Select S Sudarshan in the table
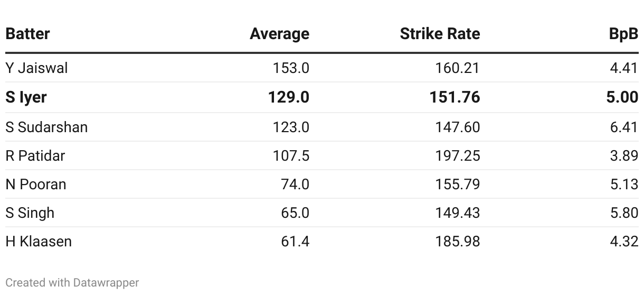The image size is (644, 295). click(46, 127)
